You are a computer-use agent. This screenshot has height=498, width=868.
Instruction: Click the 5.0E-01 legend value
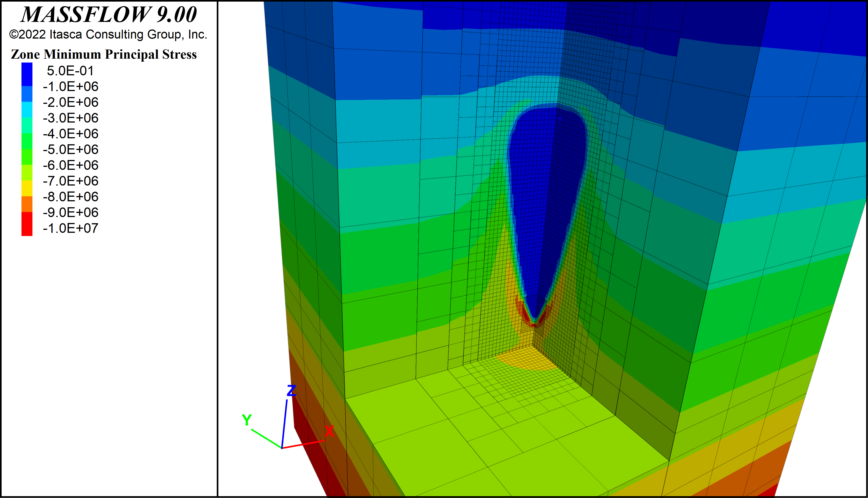click(70, 71)
